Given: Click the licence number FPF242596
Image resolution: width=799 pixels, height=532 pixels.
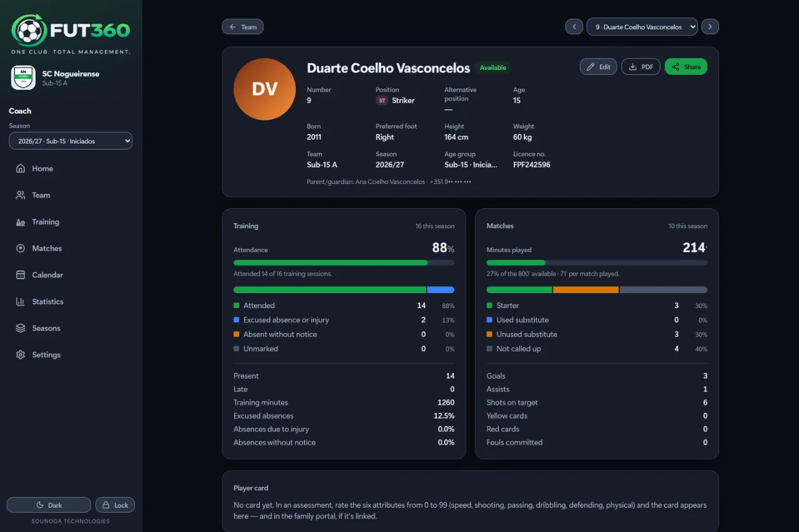Looking at the screenshot, I should (x=532, y=165).
